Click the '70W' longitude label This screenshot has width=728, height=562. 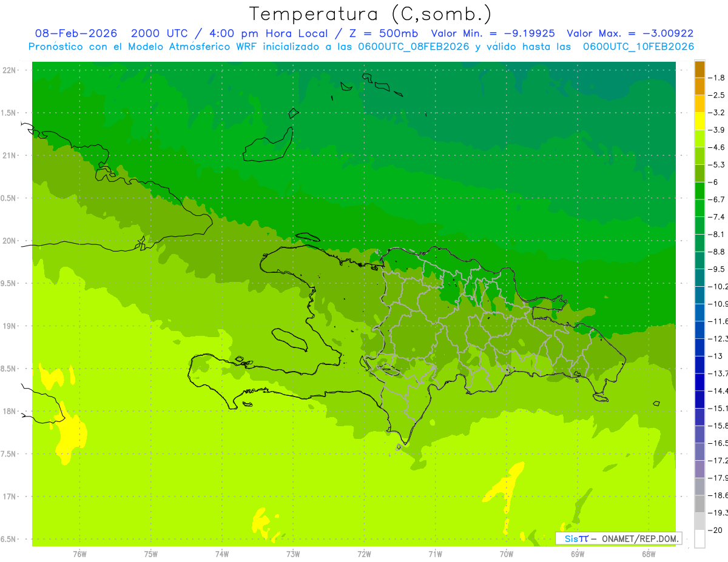tap(507, 554)
